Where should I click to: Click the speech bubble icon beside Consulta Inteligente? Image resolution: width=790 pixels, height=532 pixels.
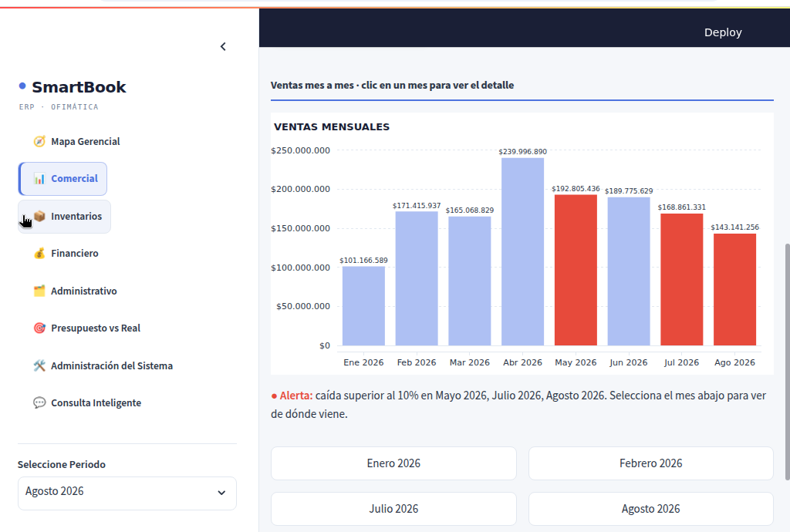point(39,402)
